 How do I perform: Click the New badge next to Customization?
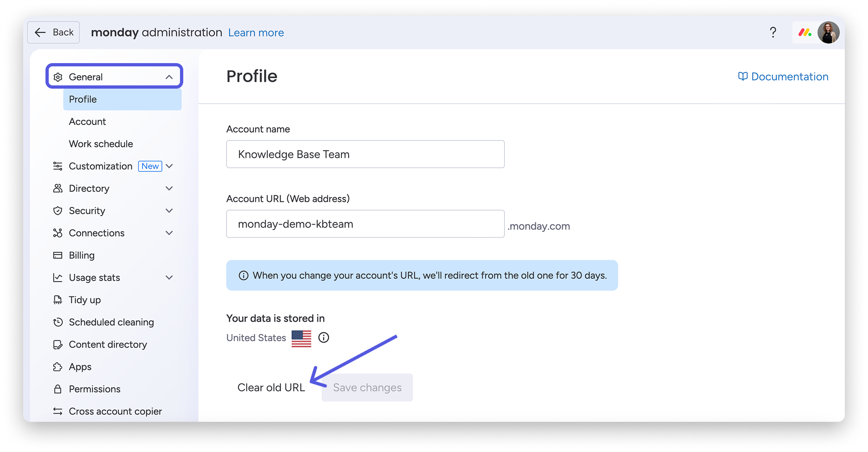[150, 166]
